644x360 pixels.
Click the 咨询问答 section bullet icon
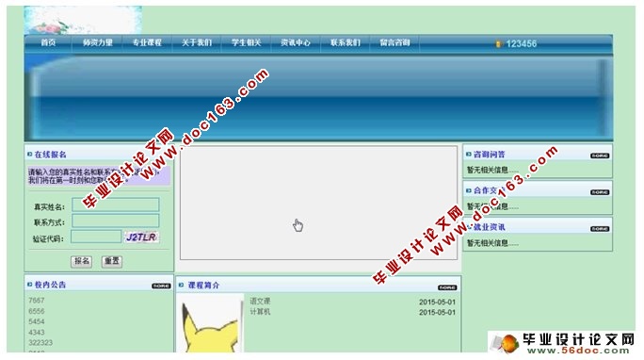click(x=468, y=155)
